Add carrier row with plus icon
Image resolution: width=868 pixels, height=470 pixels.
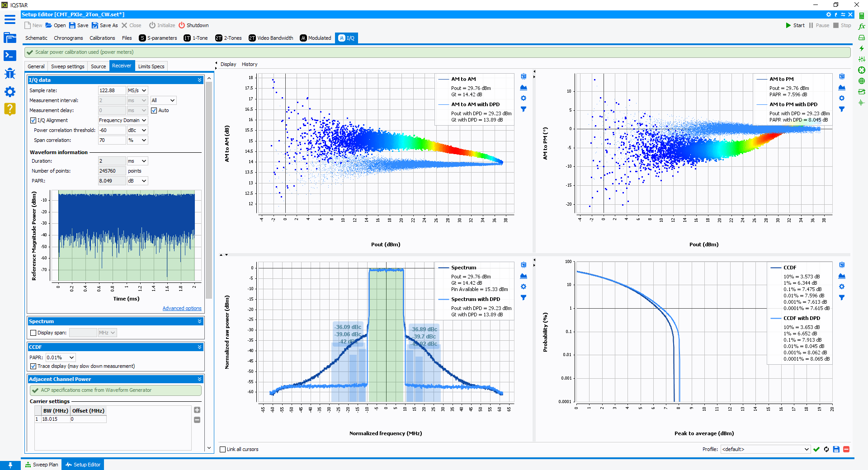pyautogui.click(x=197, y=410)
